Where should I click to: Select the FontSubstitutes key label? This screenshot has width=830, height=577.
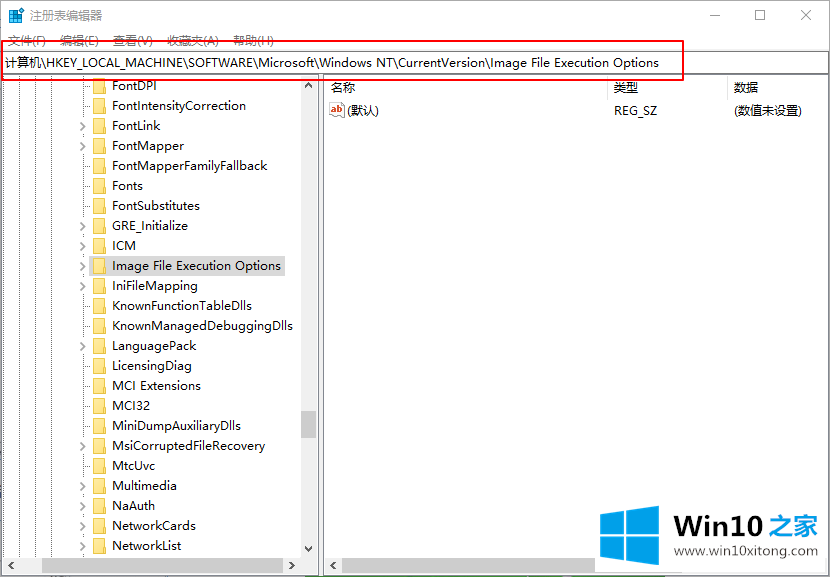point(156,206)
